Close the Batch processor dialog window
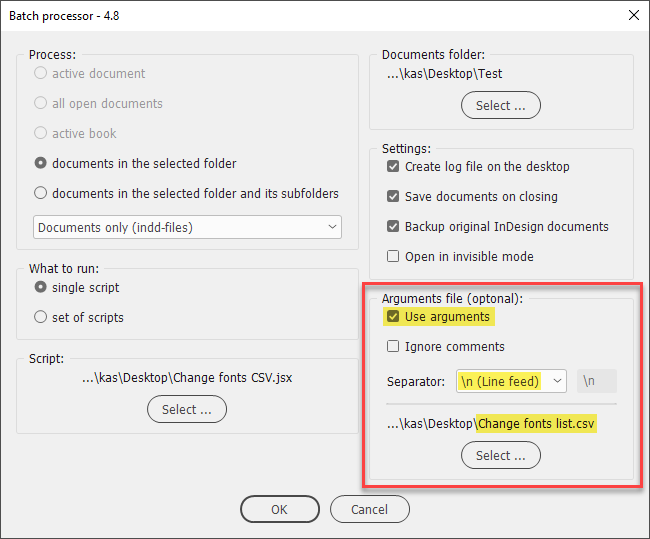Screen dimensions: 650x539 pyautogui.click(x=634, y=15)
